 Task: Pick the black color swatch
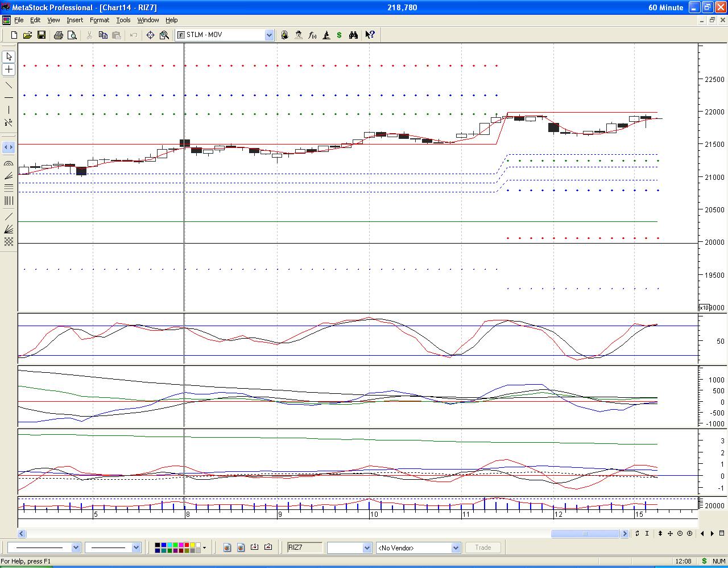click(158, 545)
